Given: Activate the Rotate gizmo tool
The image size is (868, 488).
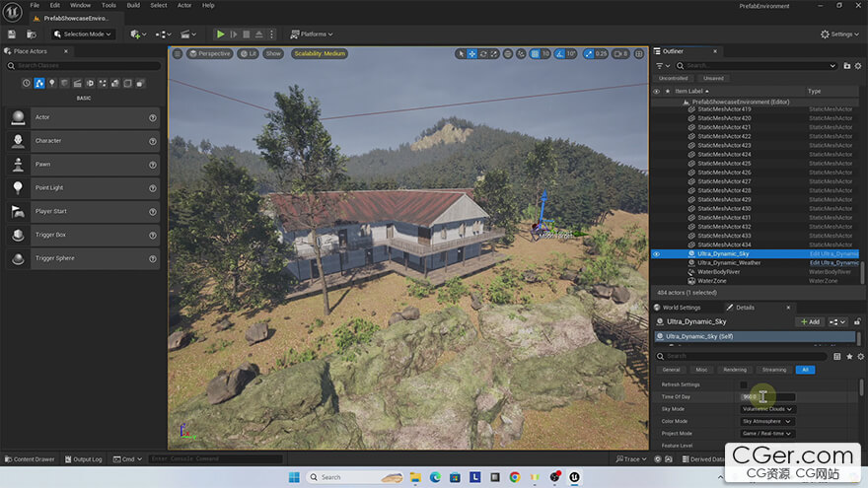Looking at the screenshot, I should click(483, 53).
